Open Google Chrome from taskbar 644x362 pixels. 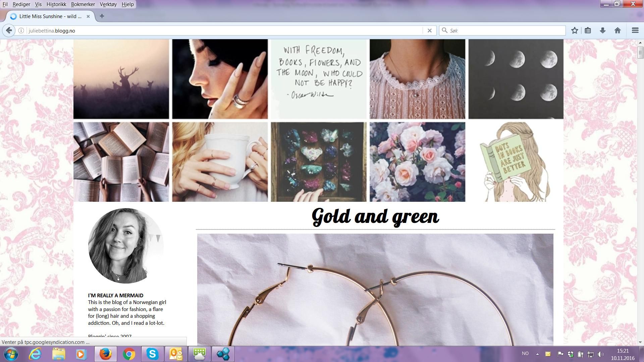pyautogui.click(x=129, y=354)
